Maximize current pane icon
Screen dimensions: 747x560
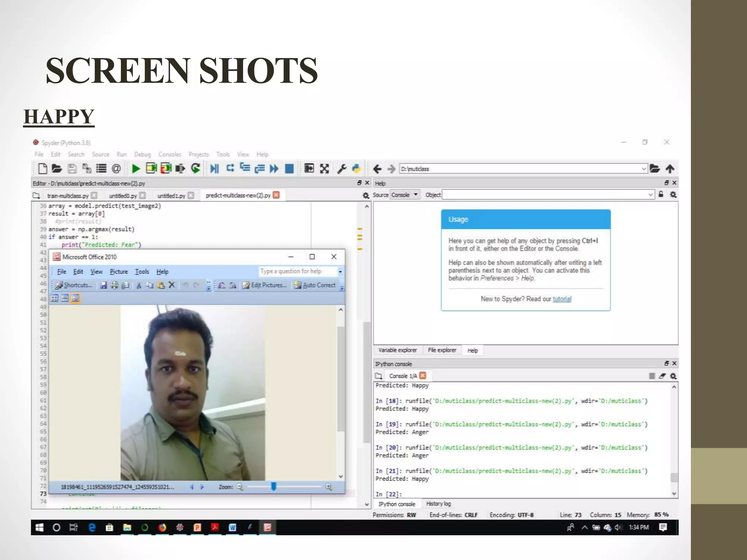[x=309, y=168]
